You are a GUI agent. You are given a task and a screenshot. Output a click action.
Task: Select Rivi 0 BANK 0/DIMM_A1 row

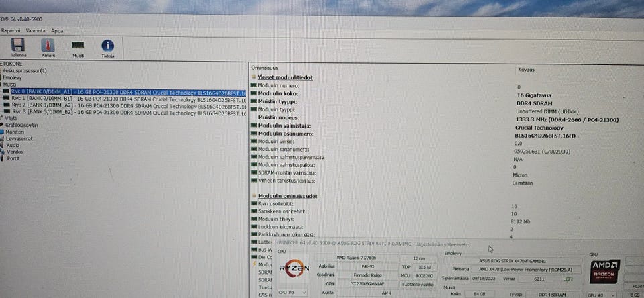(129, 93)
